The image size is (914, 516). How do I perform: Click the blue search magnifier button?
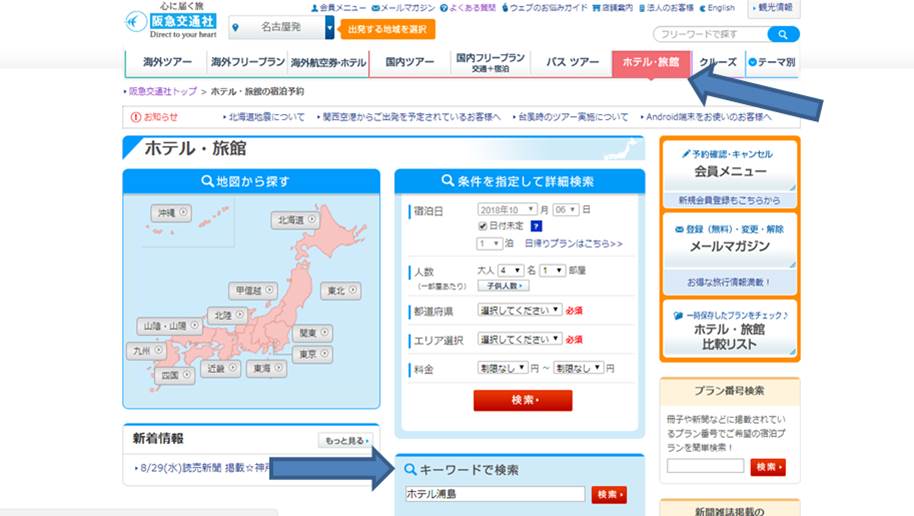[783, 34]
